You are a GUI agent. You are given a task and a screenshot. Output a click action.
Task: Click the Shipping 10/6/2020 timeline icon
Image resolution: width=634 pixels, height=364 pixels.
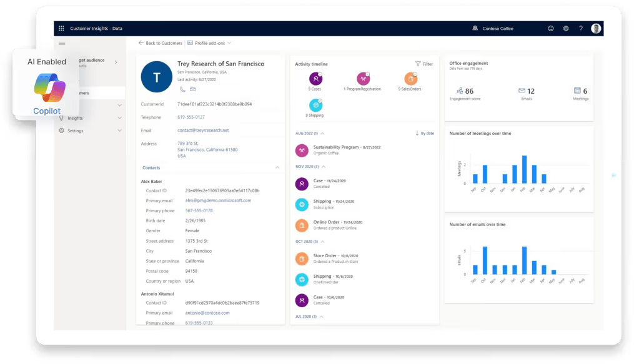[302, 280]
